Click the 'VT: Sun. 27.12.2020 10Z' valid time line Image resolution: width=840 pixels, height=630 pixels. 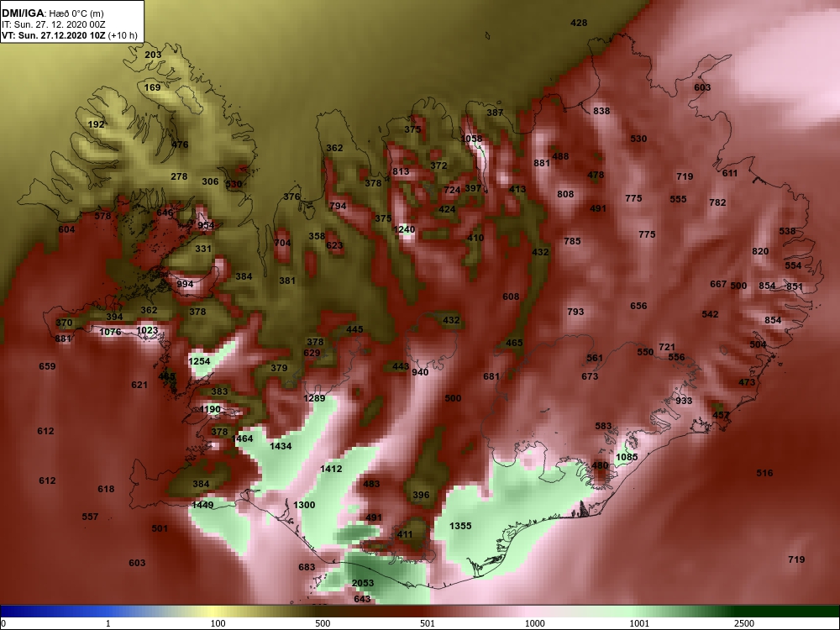click(x=53, y=36)
